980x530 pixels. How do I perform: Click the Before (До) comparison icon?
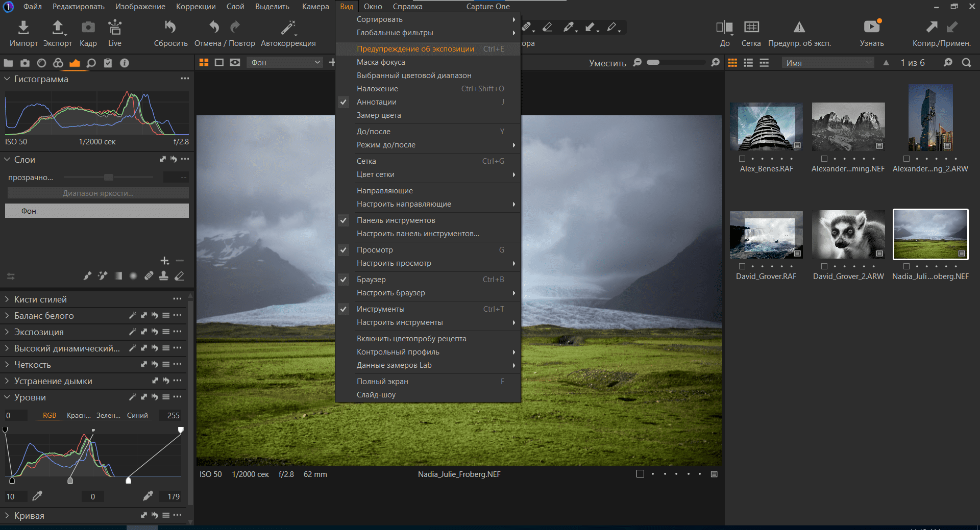coord(724,28)
